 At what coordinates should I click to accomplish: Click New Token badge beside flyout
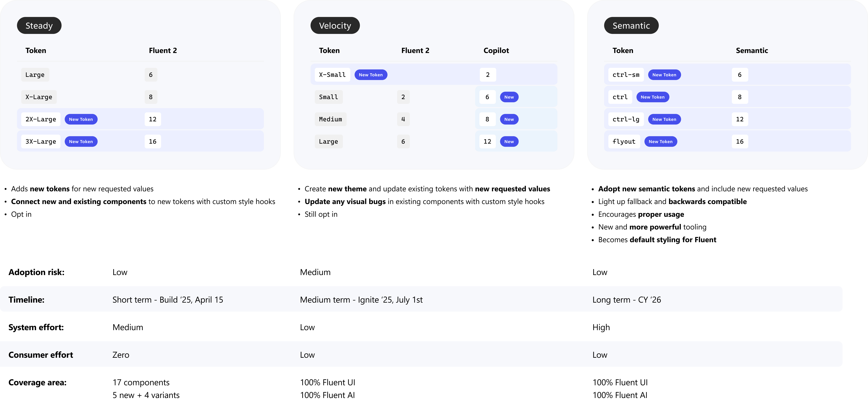click(x=660, y=141)
